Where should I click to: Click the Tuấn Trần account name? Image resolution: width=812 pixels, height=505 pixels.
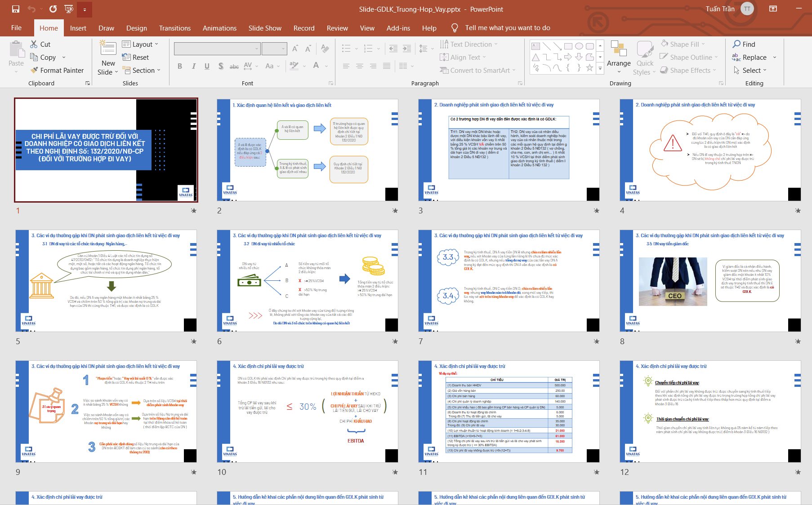(720, 9)
